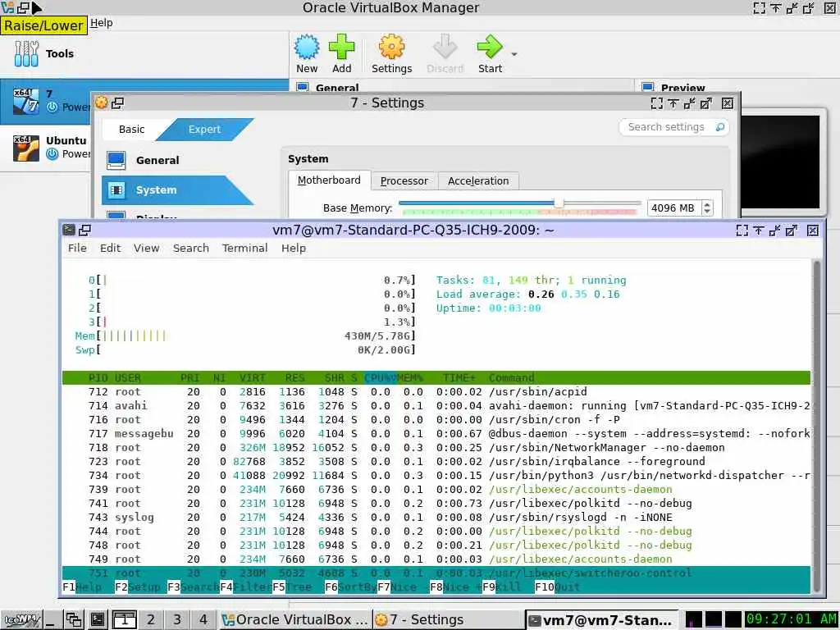Select the /usr/sbin/acpid process row
Screen dimensions: 840x630
pos(436,391)
